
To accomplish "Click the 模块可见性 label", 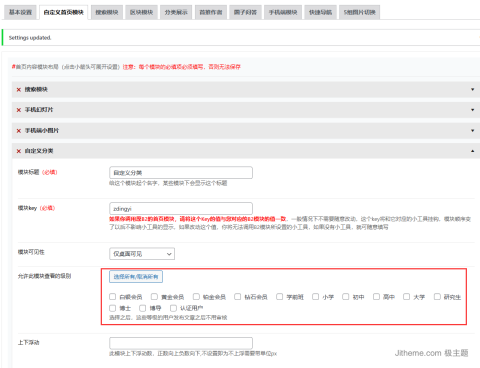I will coord(31,252).
